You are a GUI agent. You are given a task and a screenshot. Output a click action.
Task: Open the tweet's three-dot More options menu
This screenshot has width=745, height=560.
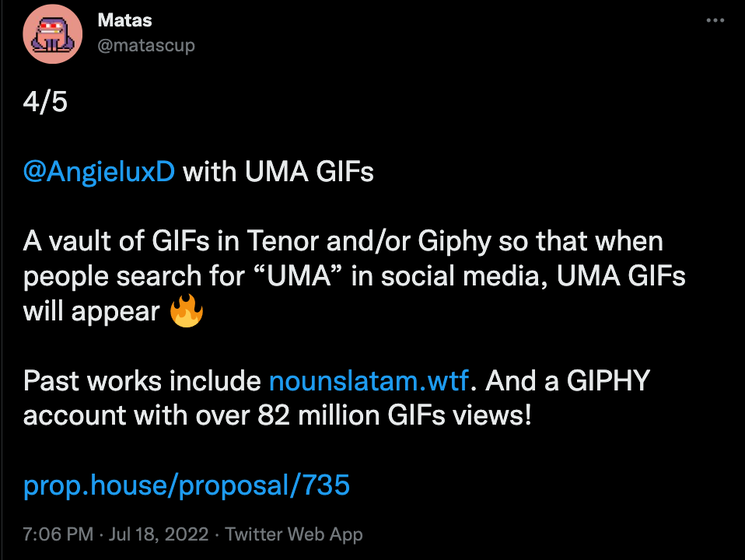[715, 20]
